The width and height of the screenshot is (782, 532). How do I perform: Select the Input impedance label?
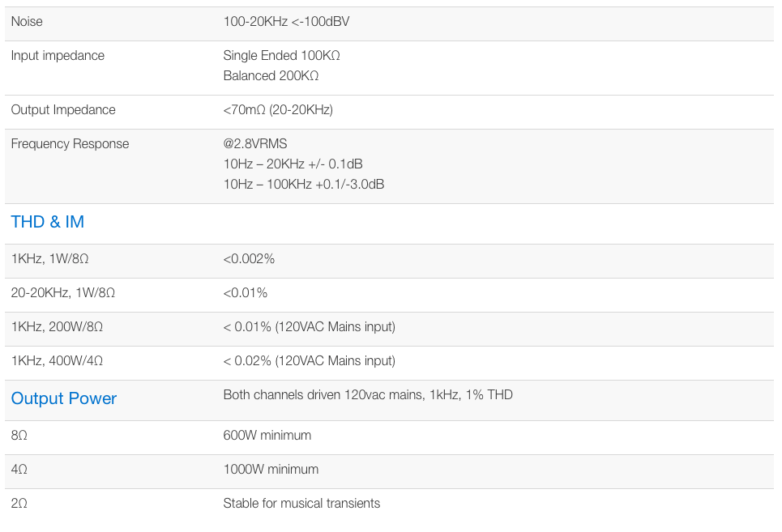pyautogui.click(x=58, y=56)
